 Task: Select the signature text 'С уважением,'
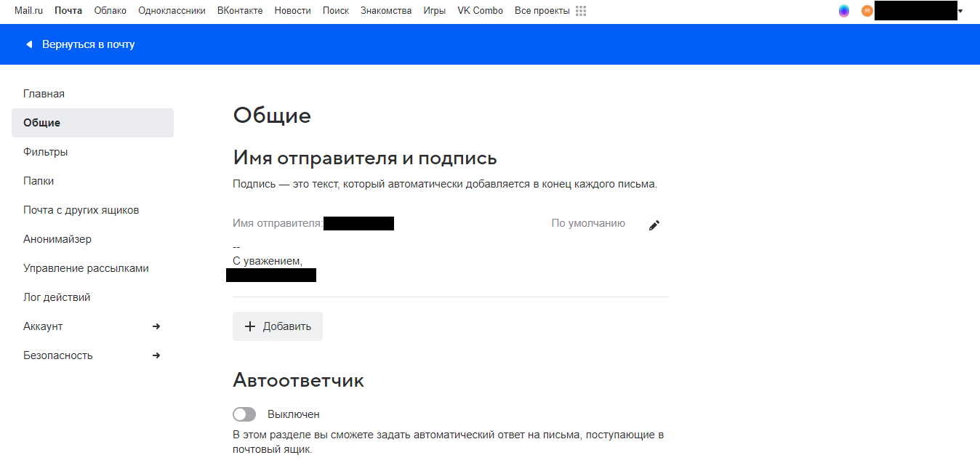click(267, 261)
